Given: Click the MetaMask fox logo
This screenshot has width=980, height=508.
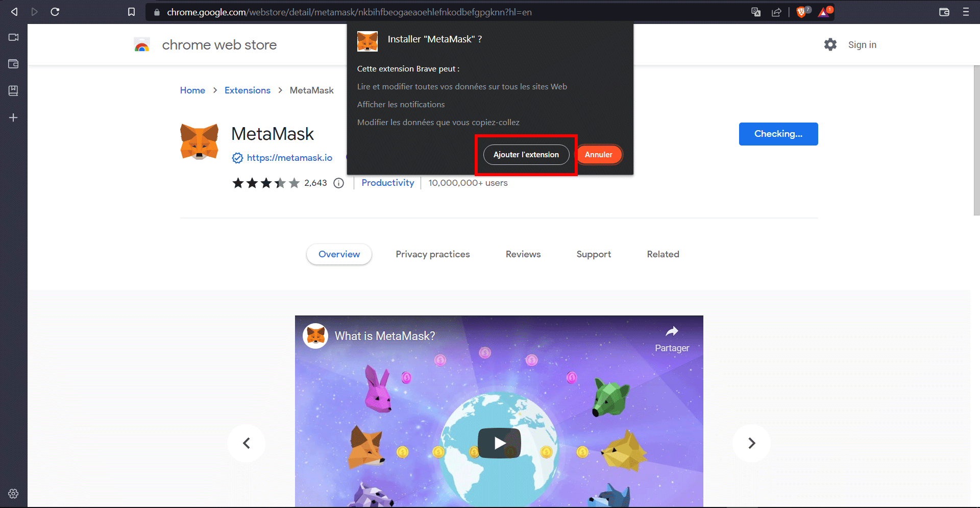Looking at the screenshot, I should tap(199, 141).
